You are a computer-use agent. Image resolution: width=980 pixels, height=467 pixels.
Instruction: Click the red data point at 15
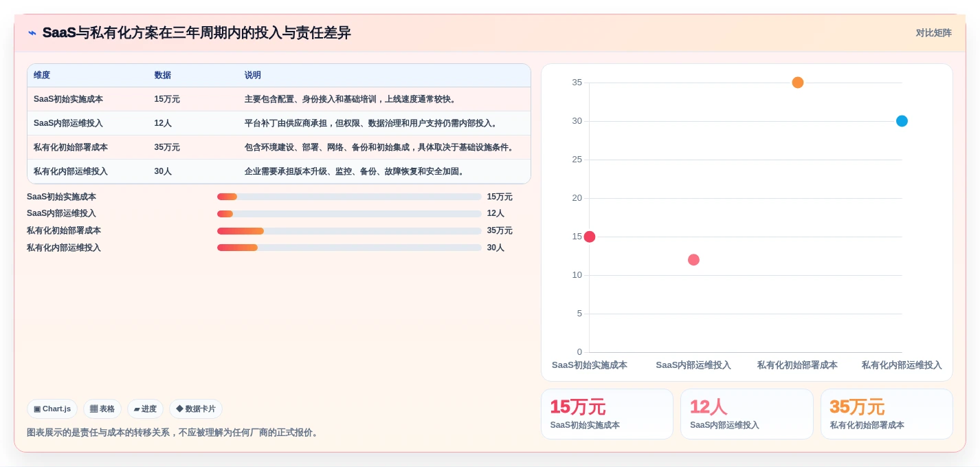pyautogui.click(x=589, y=237)
